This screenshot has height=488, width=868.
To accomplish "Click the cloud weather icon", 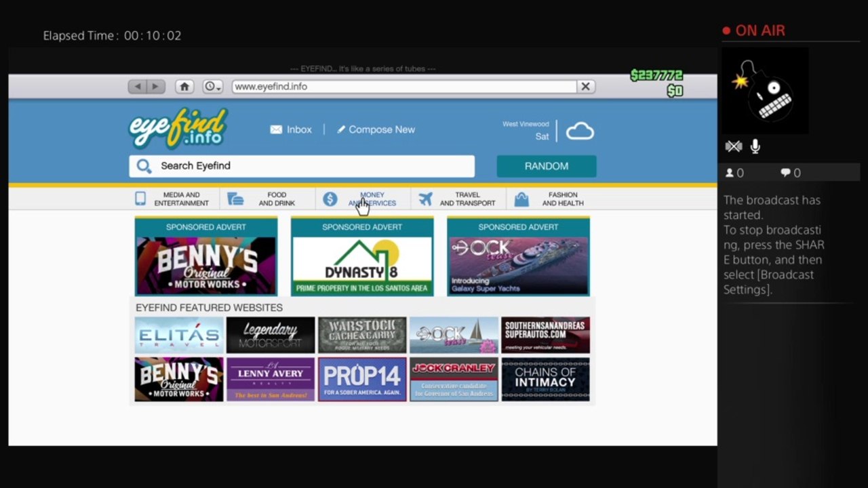I will 580,131.
